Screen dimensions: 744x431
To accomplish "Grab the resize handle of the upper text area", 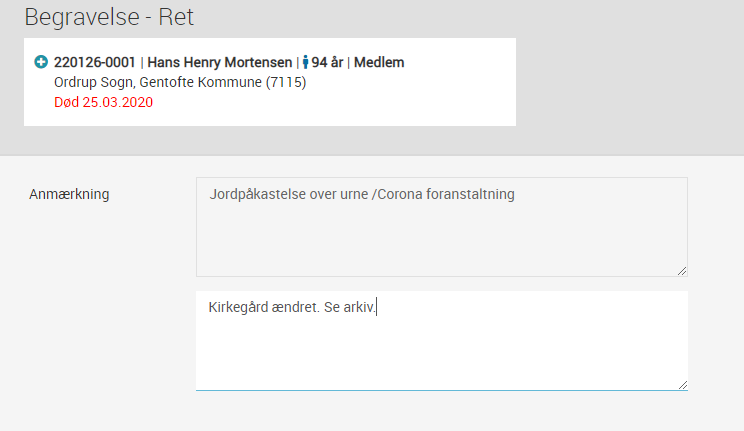I will click(x=682, y=271).
